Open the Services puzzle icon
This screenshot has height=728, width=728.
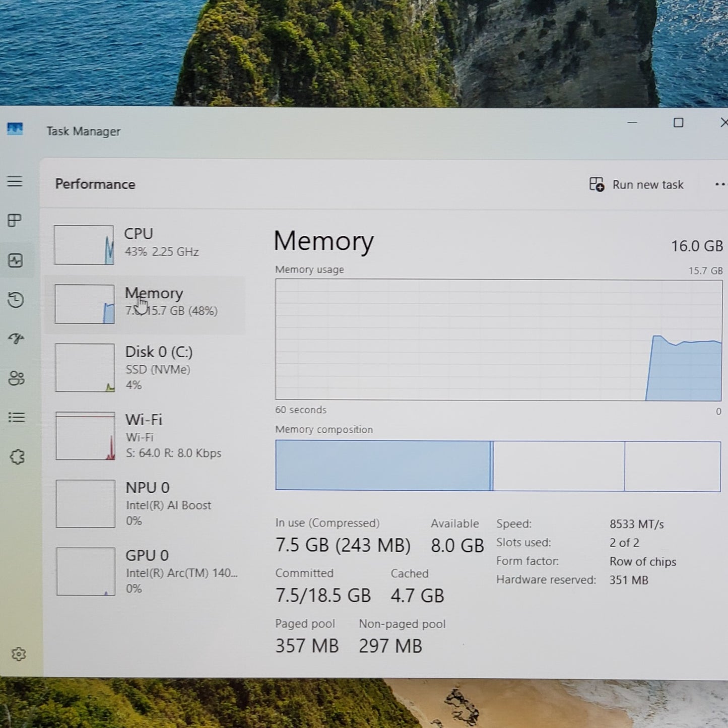pos(17,457)
